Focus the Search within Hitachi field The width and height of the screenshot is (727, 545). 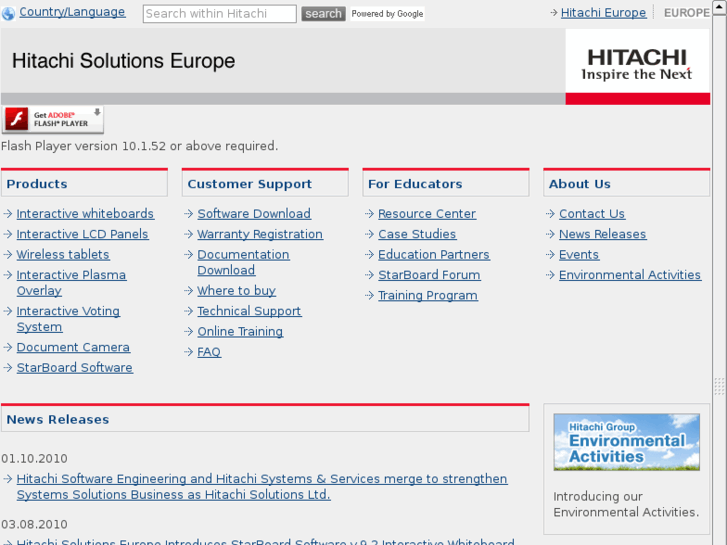[219, 13]
